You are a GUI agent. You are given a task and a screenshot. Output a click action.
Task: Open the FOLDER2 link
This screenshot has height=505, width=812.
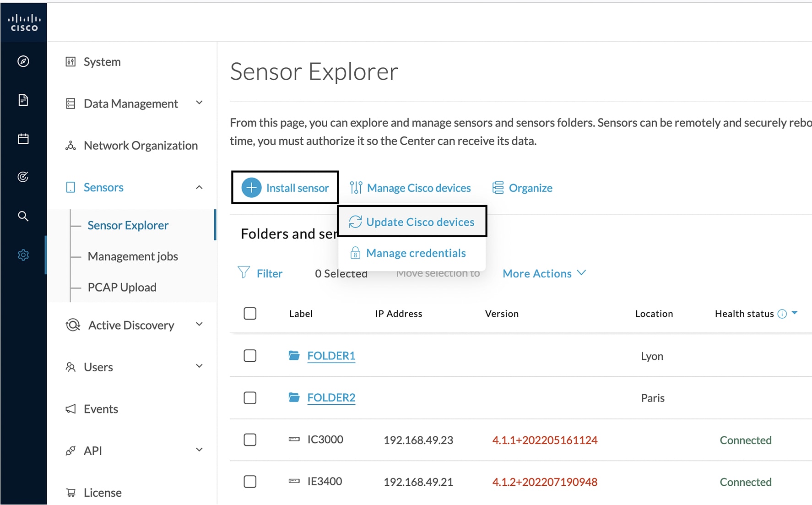pos(331,397)
